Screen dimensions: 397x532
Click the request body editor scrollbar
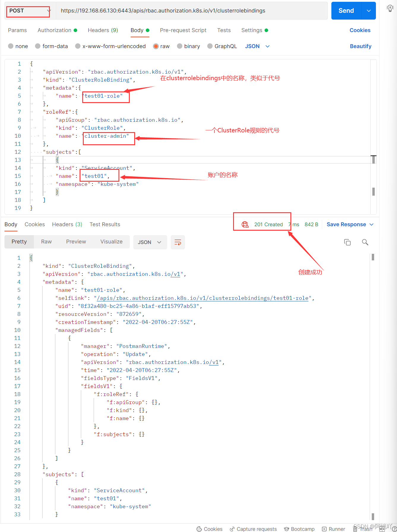coord(374,137)
